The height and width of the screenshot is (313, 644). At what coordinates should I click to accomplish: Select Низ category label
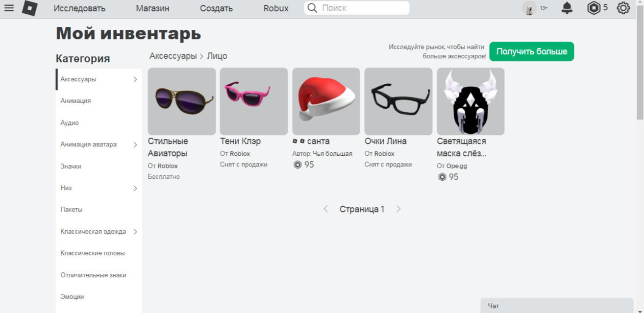(x=66, y=188)
